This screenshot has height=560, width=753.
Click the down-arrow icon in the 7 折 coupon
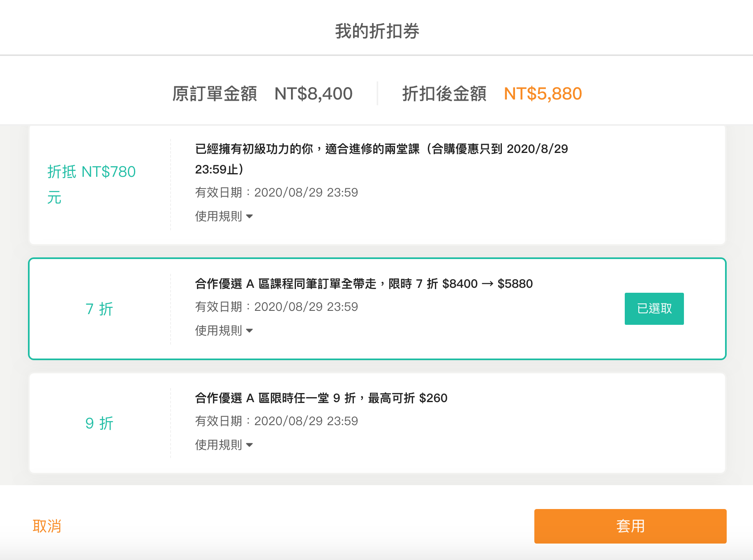(249, 331)
